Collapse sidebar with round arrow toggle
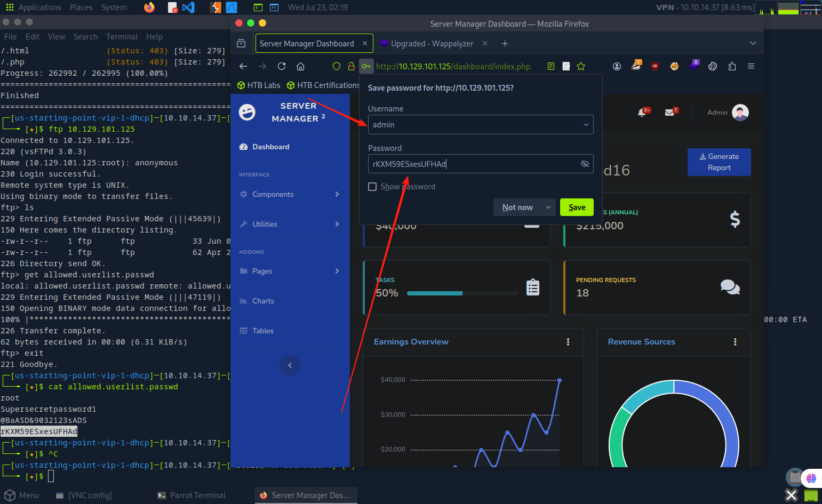This screenshot has width=822, height=504. point(290,365)
